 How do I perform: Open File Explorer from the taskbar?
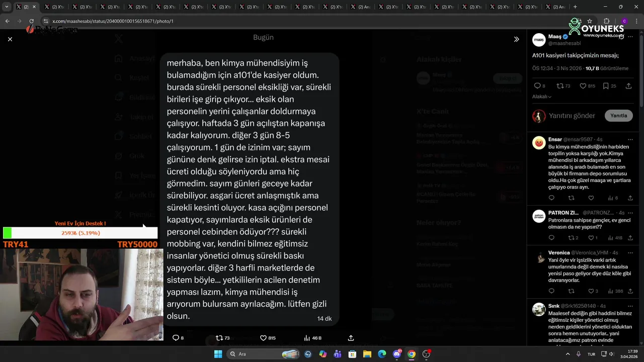(x=367, y=354)
